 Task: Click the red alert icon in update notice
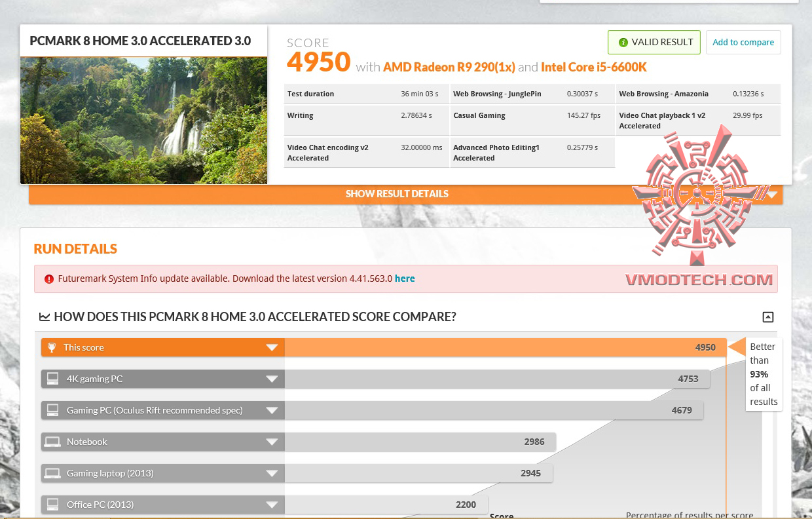click(48, 279)
